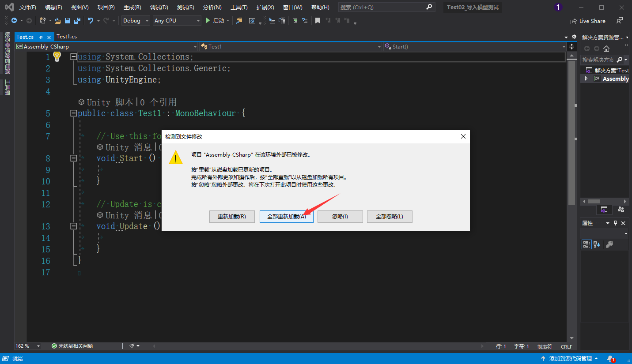Image resolution: width=632 pixels, height=364 pixels.
Task: Open the 调试(D) menu
Action: (159, 7)
